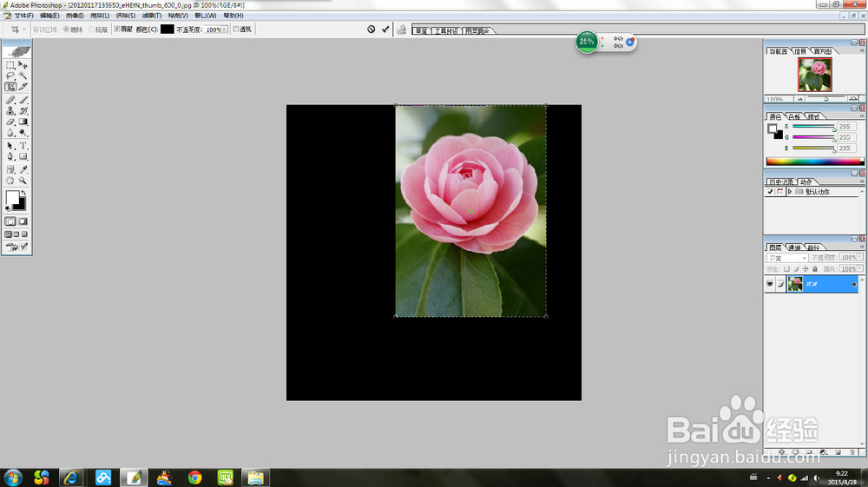
Task: Select the Brush tool
Action: 23,100
